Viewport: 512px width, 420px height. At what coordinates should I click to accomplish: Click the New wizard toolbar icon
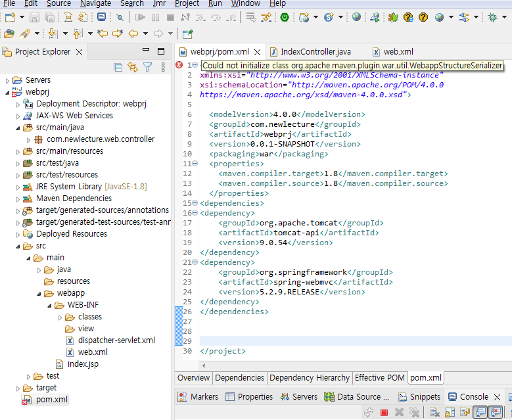point(10,17)
